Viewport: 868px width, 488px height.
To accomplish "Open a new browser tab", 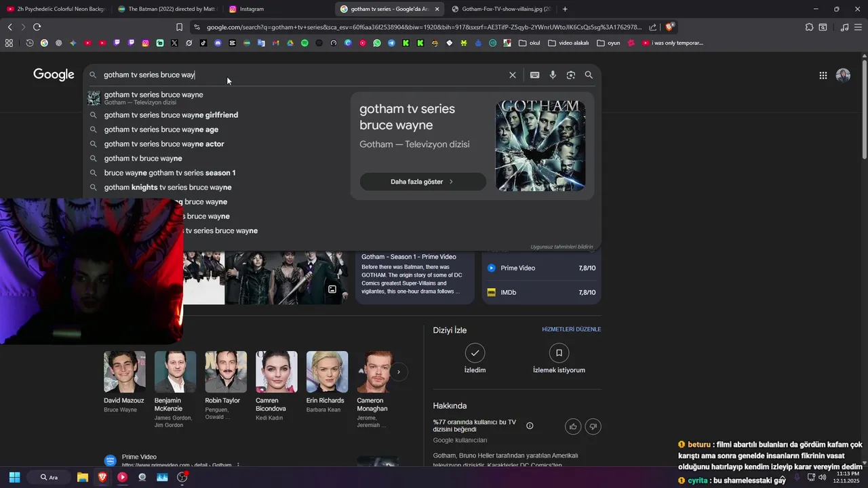I will (x=565, y=9).
